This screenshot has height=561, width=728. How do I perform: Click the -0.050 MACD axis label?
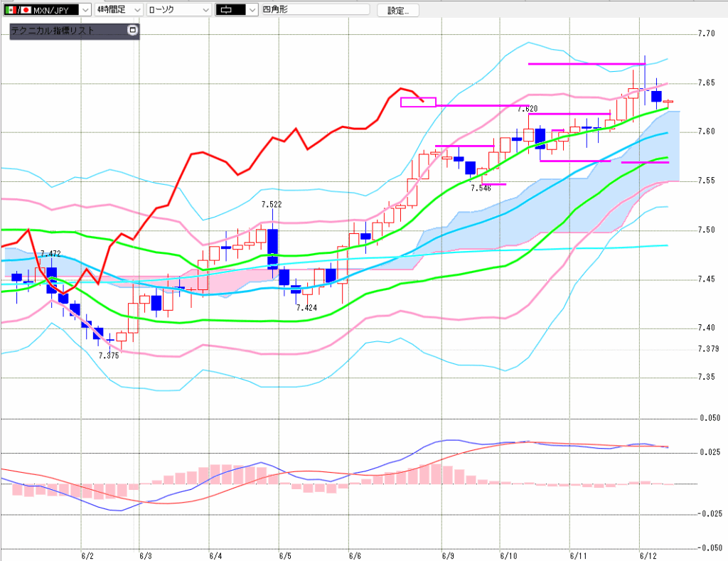(710, 548)
